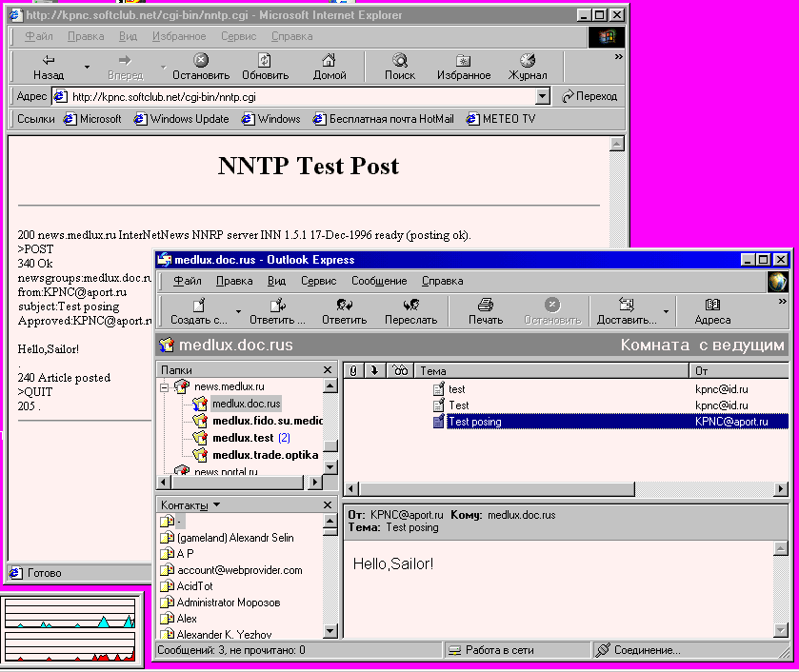799x672 pixels.
Task: Create a new message with Создать с...
Action: pyautogui.click(x=199, y=312)
